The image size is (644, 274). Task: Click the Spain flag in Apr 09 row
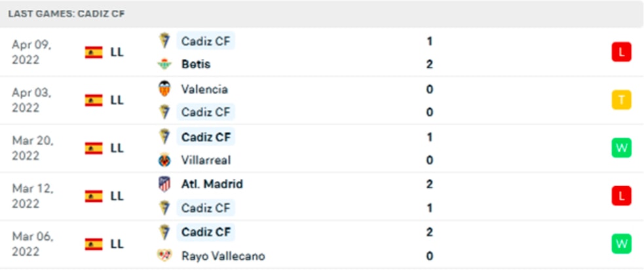click(x=94, y=52)
